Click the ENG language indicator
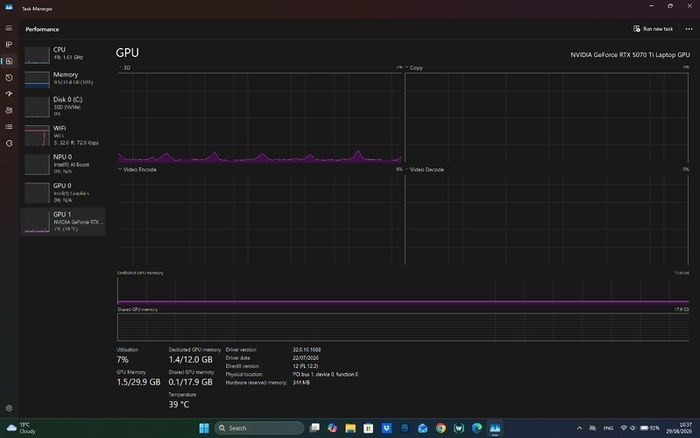Viewport: 700px width, 438px height. pyautogui.click(x=608, y=428)
